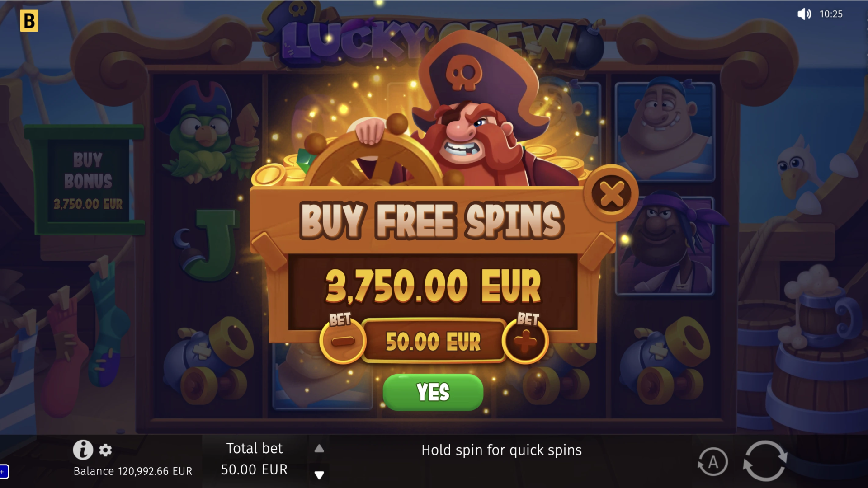Open the game info icon
Viewport: 868px width, 488px height.
83,450
